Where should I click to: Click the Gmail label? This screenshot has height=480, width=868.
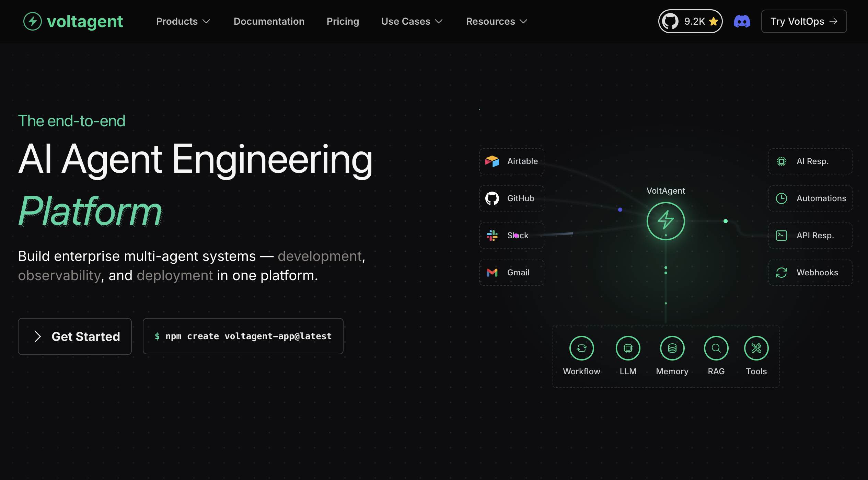click(518, 272)
